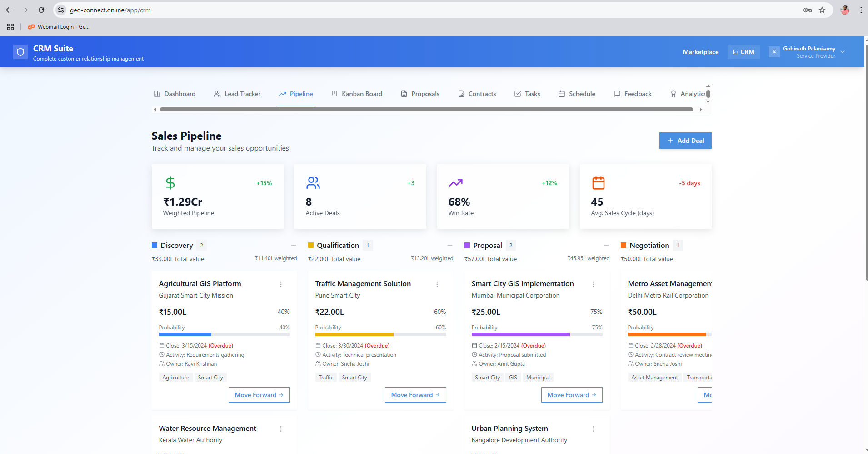Open options menu for Smart City GIS Implementation
868x454 pixels.
click(x=594, y=284)
